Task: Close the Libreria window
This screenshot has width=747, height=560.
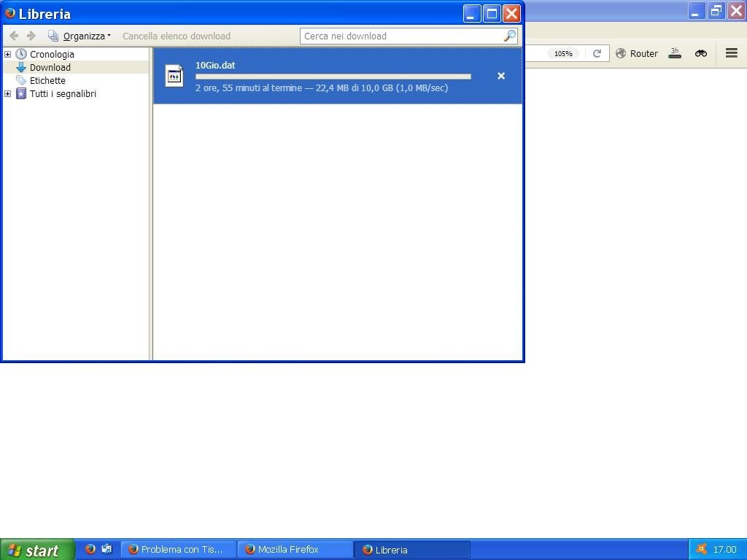Action: pos(511,13)
